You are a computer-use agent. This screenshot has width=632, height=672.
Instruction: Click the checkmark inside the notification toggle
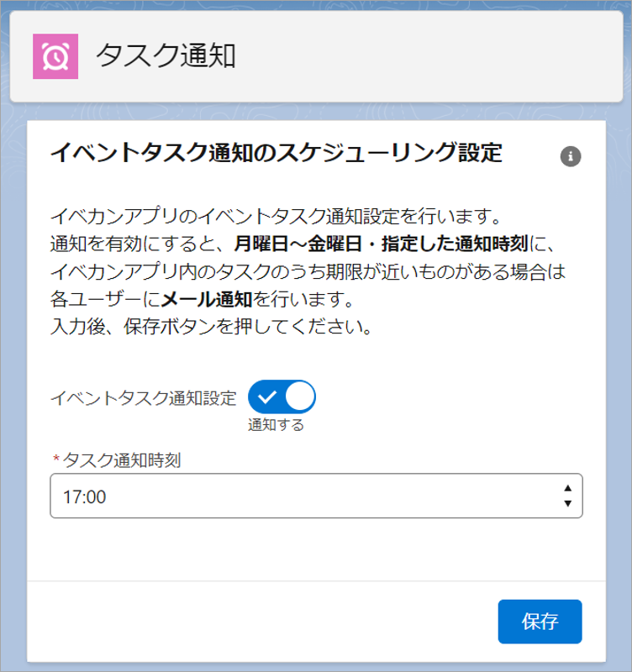(268, 396)
